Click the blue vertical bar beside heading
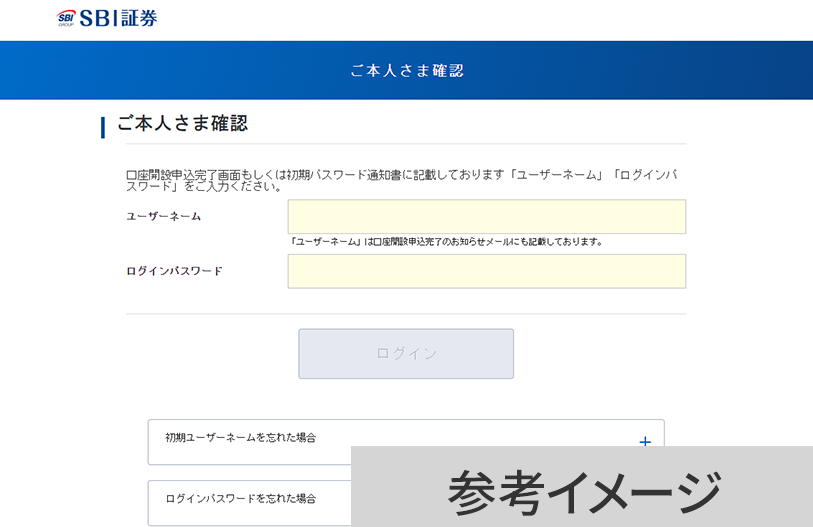Image resolution: width=813 pixels, height=527 pixels. [x=103, y=127]
